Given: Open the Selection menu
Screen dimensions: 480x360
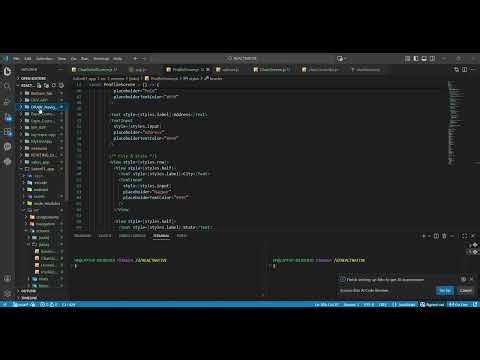Looking at the screenshot, I should (44, 59).
